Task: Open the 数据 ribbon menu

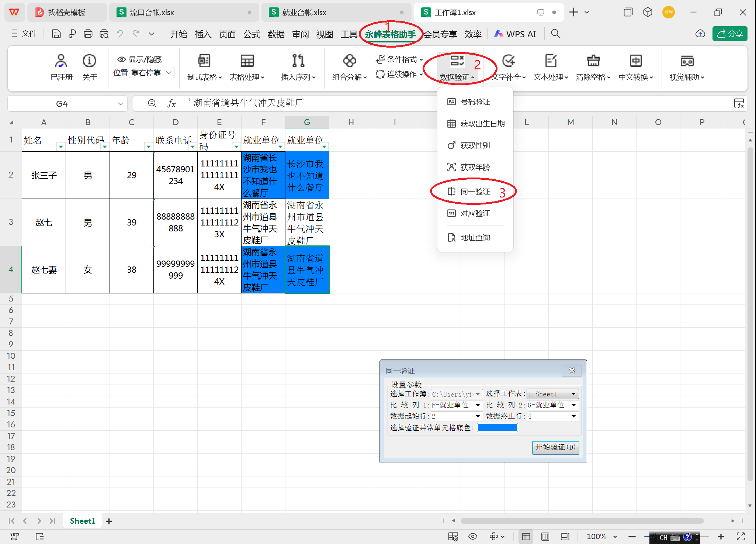Action: [276, 34]
